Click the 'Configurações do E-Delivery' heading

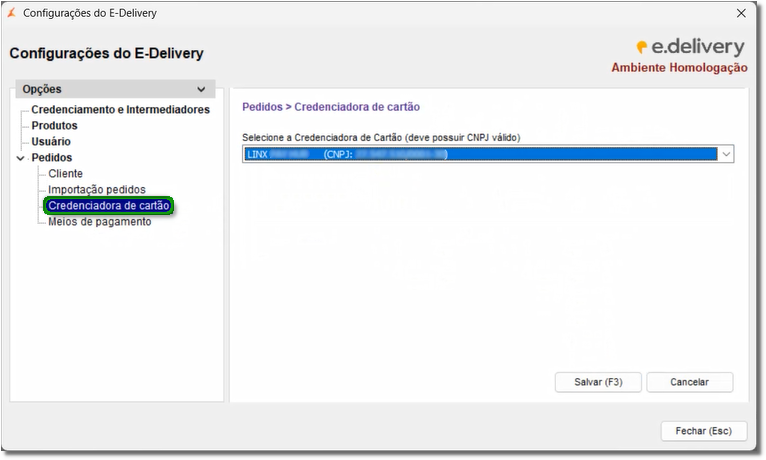click(106, 53)
